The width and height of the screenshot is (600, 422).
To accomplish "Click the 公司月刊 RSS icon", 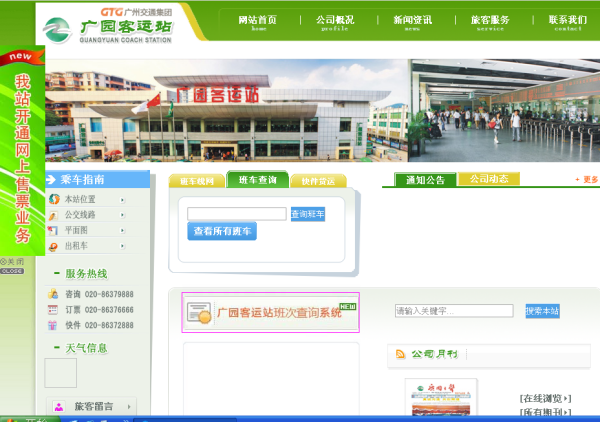I will coord(400,354).
